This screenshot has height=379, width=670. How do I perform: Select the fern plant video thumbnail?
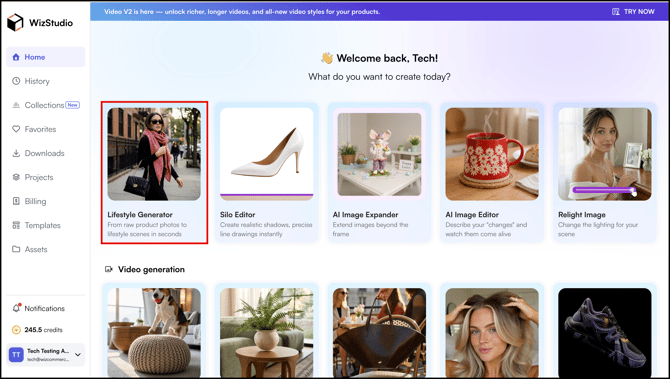click(x=267, y=332)
